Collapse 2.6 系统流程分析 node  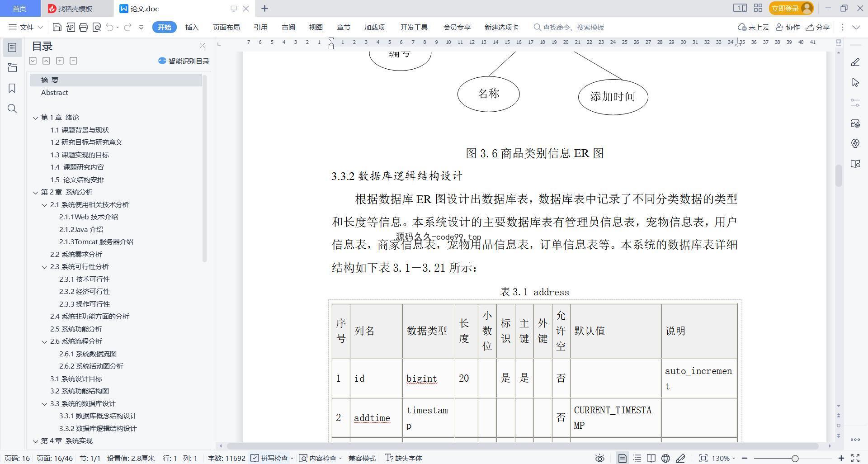click(x=44, y=341)
